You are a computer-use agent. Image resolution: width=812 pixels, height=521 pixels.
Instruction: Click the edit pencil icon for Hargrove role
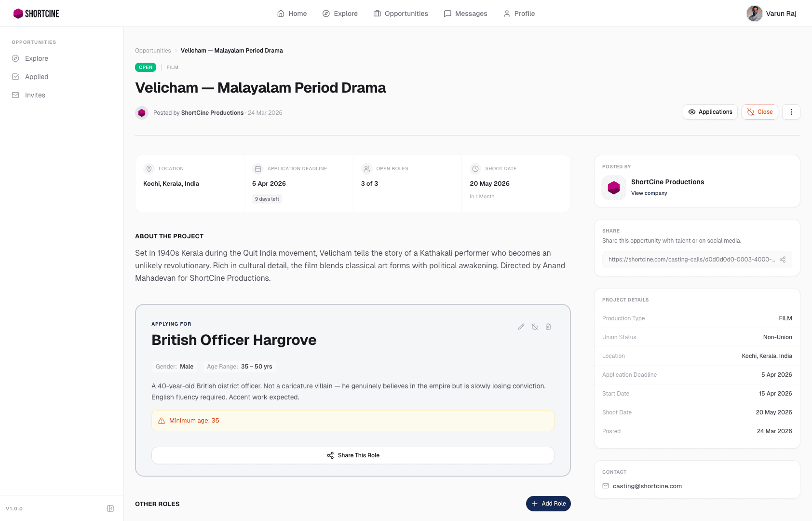click(x=521, y=327)
